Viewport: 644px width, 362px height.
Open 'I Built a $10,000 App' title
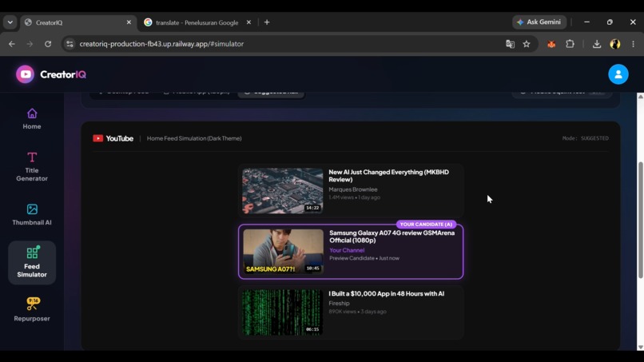point(386,294)
